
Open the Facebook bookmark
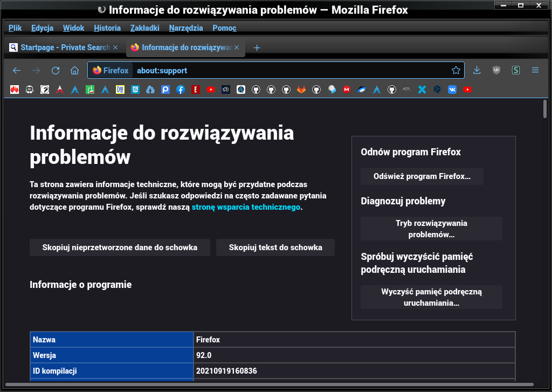[181, 90]
